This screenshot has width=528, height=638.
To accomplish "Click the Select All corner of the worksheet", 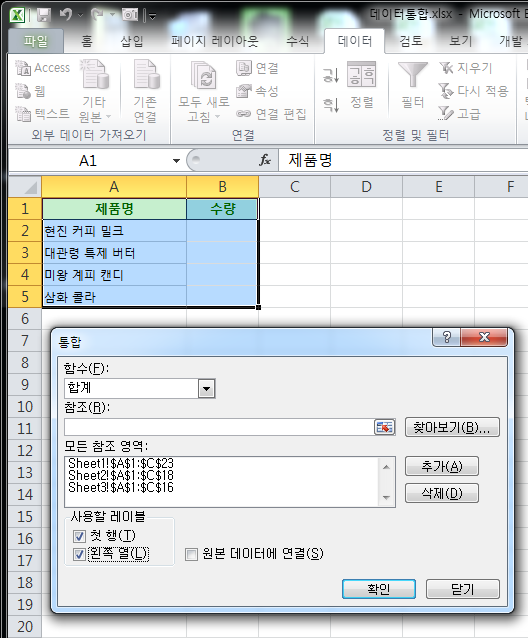I will pos(25,187).
